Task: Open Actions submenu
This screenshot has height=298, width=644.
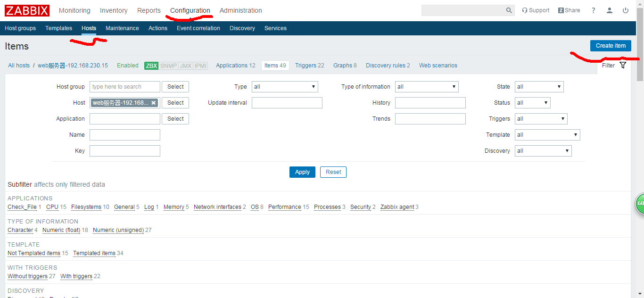Action: [x=158, y=28]
